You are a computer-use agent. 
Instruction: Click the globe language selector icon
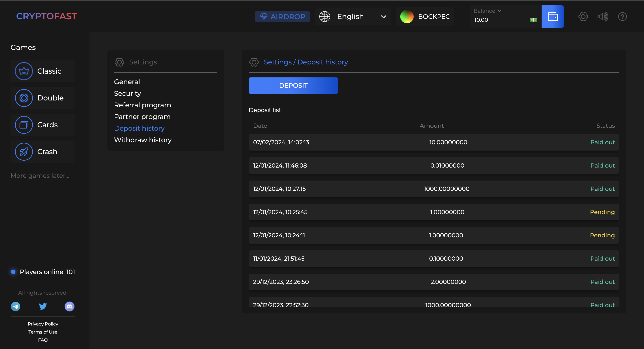point(324,17)
